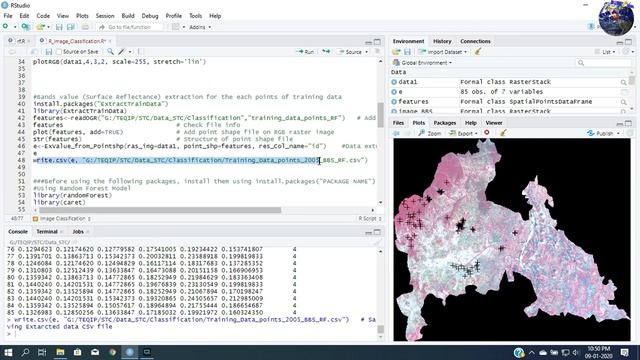Click the editor horizontal scrollbar thumb
Viewport: 640px width, 360px height.
coord(160,210)
